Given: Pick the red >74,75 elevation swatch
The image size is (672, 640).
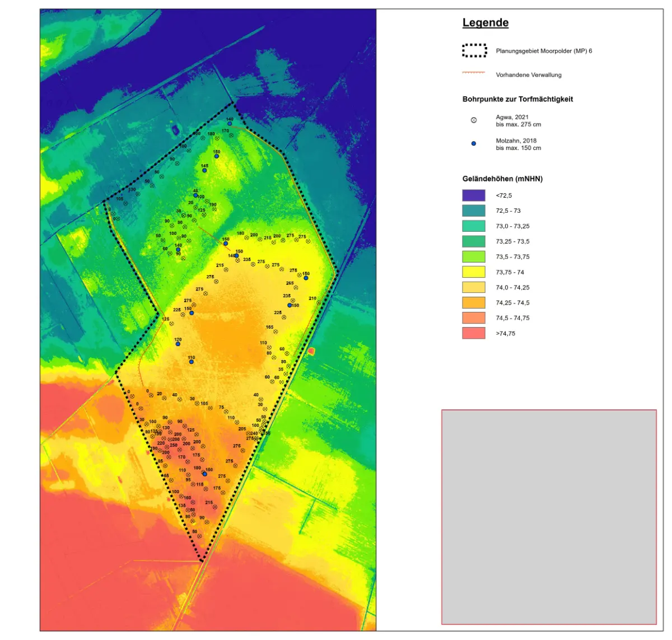Looking at the screenshot, I should (x=474, y=333).
